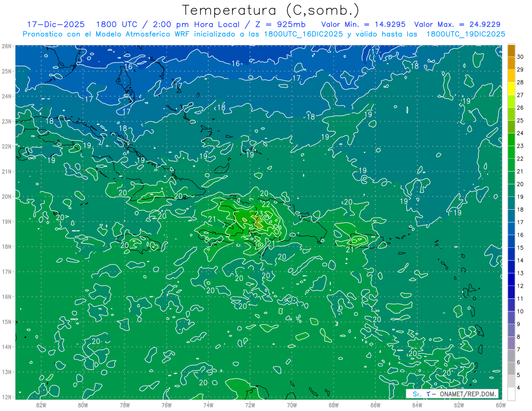The width and height of the screenshot is (532, 411).
Task: Click the yellow swatch between 27 and 28
Action: 511,89
